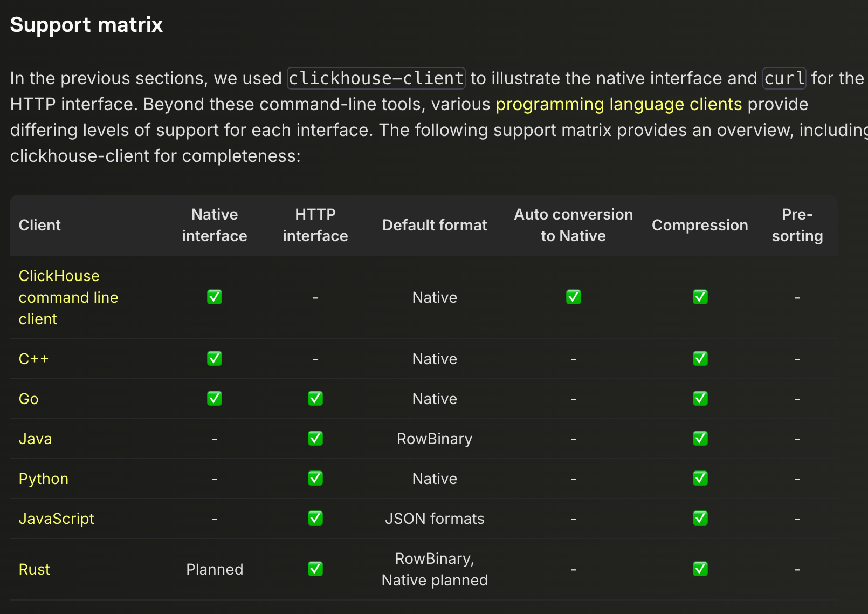Screen dimensions: 868x614
Task: Click the Compression checkmark in Go row
Action: [x=700, y=398]
